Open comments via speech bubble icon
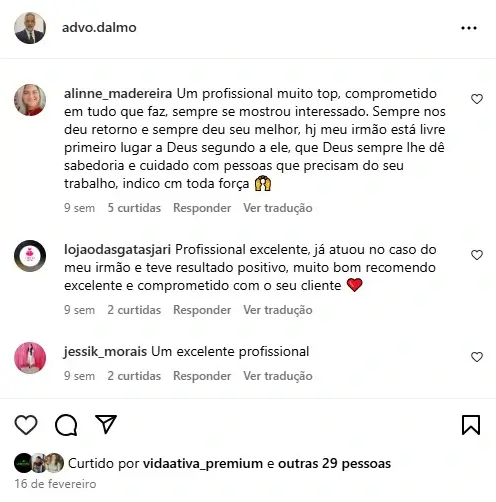Image resolution: width=496 pixels, height=502 pixels. 66,425
